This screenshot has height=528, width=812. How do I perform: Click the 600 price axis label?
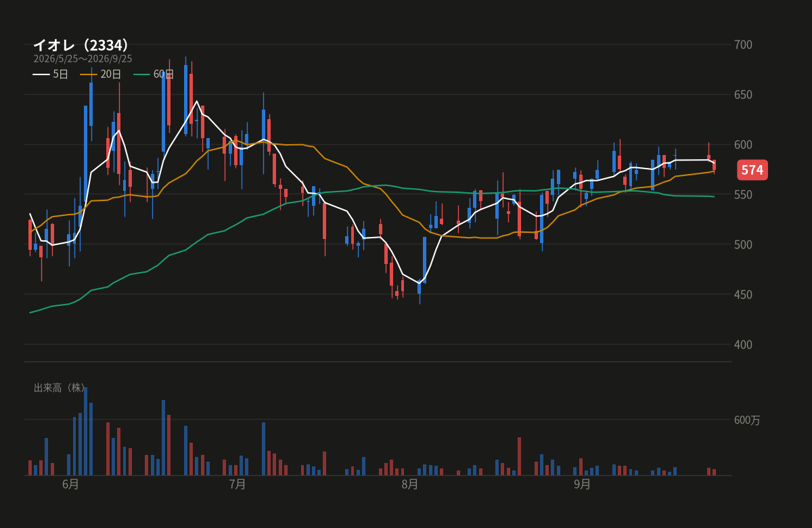[x=743, y=145]
